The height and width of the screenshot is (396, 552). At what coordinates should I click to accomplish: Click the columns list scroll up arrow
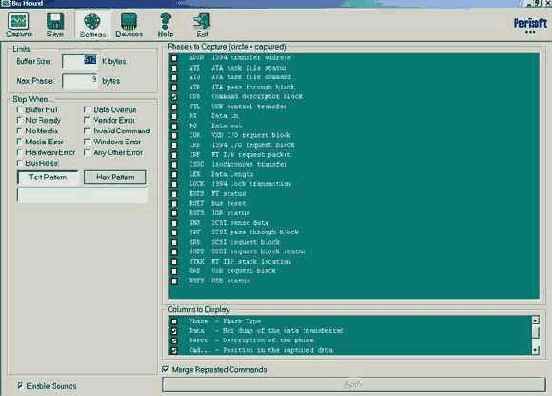tap(535, 320)
